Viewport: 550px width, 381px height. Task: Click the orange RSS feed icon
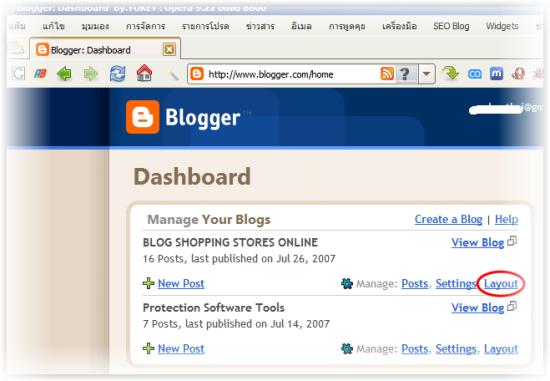387,74
